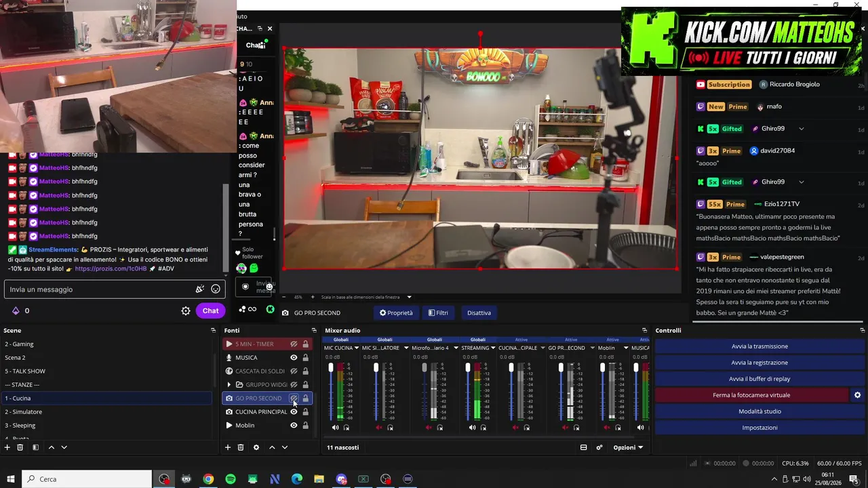Open the Windows Start menu
This screenshot has height=488, width=868.
pyautogui.click(x=11, y=479)
